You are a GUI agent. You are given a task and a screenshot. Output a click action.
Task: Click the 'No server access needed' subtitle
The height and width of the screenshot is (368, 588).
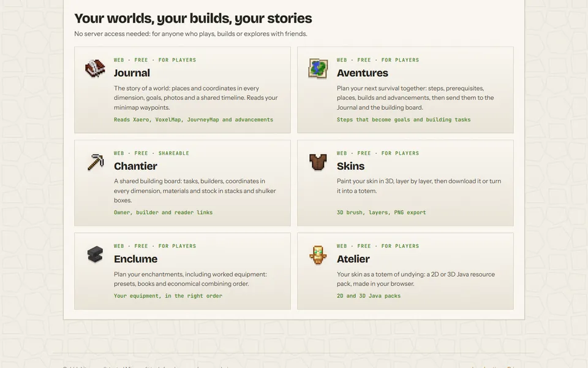pos(191,34)
